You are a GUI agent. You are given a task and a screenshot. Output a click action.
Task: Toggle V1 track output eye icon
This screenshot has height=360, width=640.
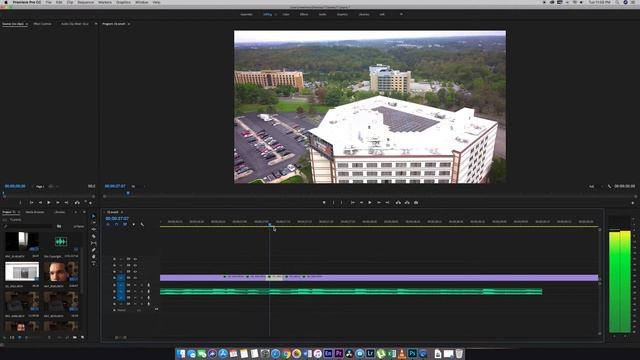tap(135, 278)
